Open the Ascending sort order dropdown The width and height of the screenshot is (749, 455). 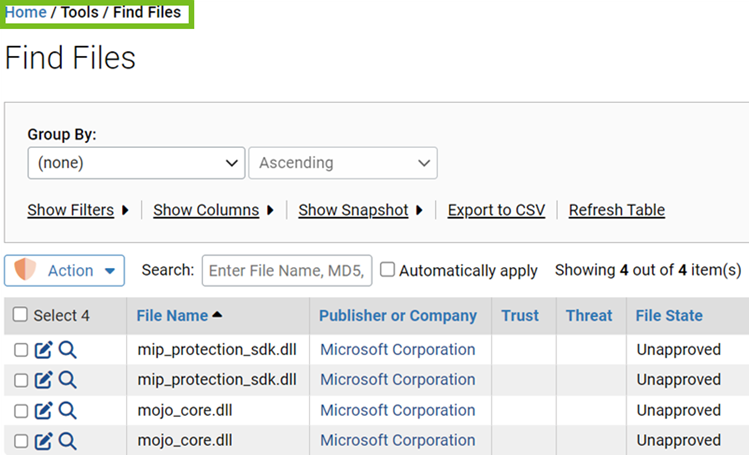pyautogui.click(x=342, y=163)
